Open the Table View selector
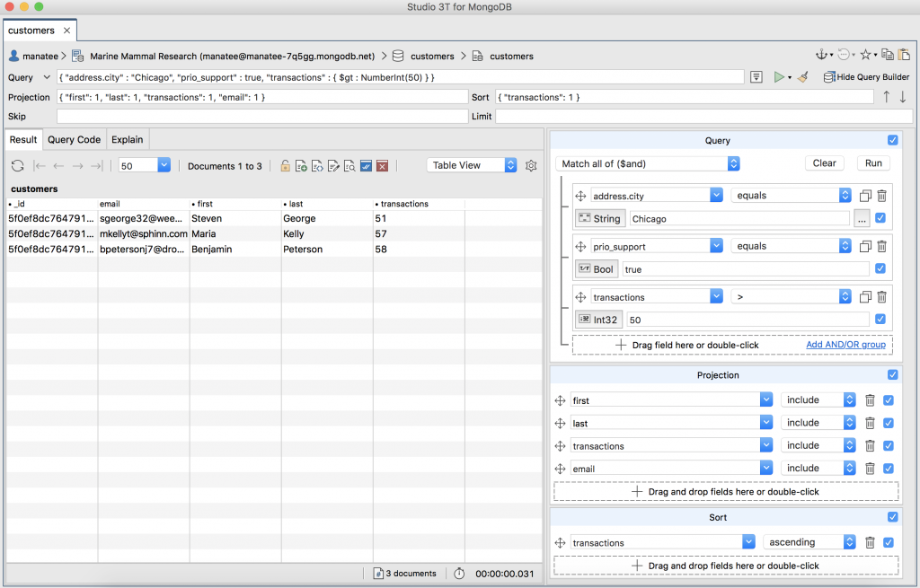 [x=472, y=165]
